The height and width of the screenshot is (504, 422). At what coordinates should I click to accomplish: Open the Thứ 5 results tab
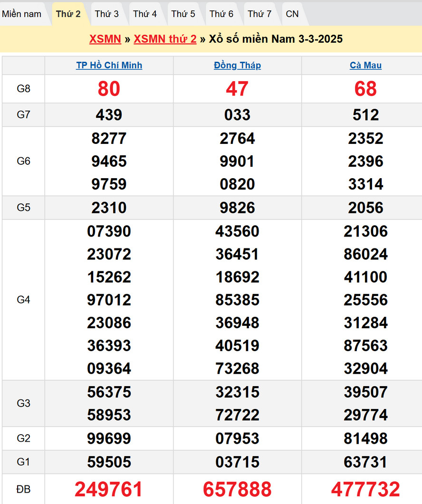click(183, 14)
